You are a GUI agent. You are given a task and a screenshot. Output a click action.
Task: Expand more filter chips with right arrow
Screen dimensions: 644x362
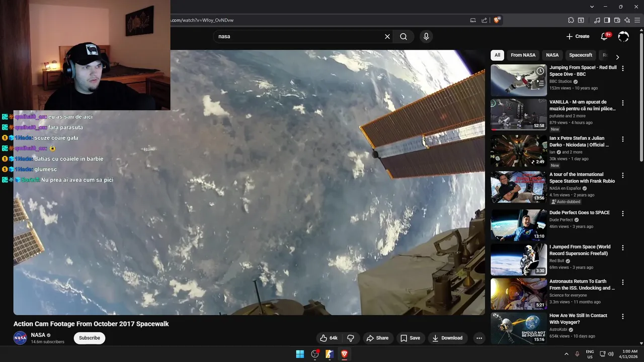[x=617, y=57]
